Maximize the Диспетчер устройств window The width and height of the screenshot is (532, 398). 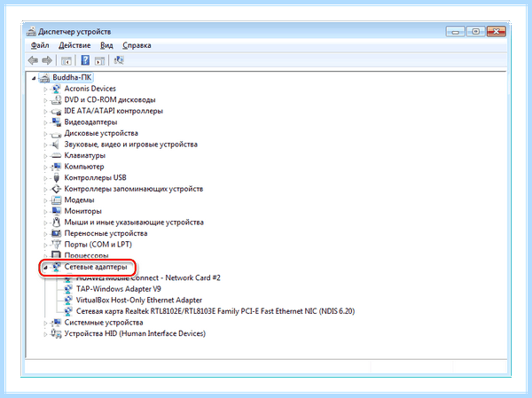[475, 32]
